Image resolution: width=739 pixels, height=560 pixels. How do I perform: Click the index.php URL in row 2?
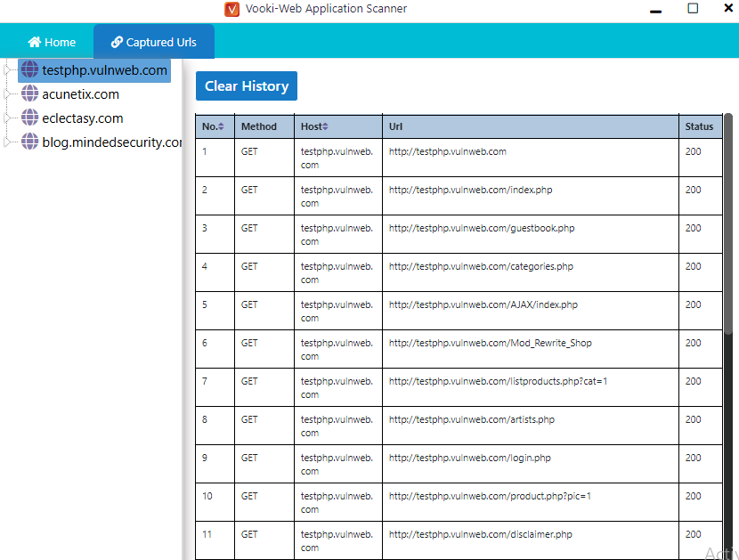click(x=470, y=190)
